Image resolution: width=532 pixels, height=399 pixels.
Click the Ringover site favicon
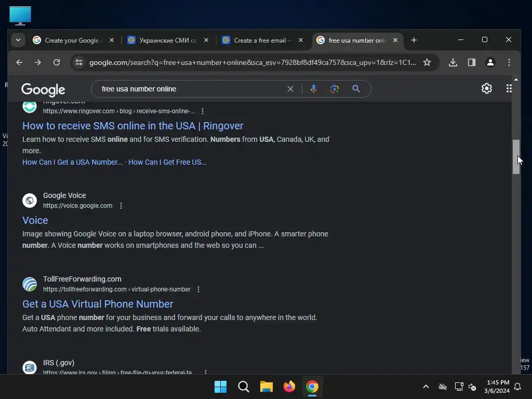coord(30,106)
